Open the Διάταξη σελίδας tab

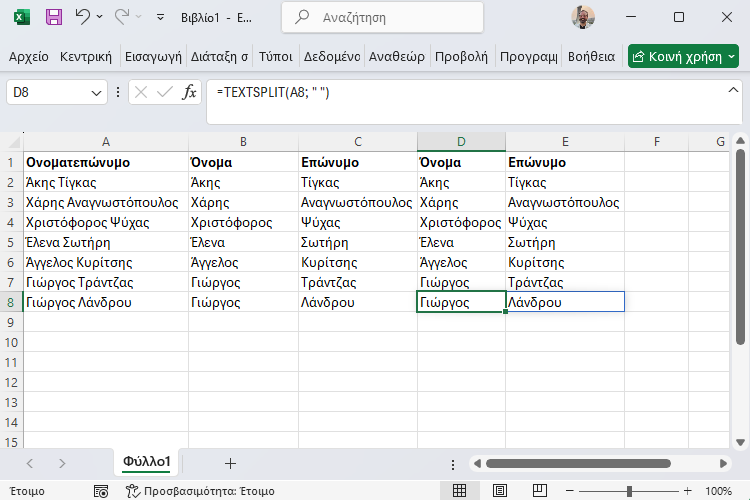220,56
